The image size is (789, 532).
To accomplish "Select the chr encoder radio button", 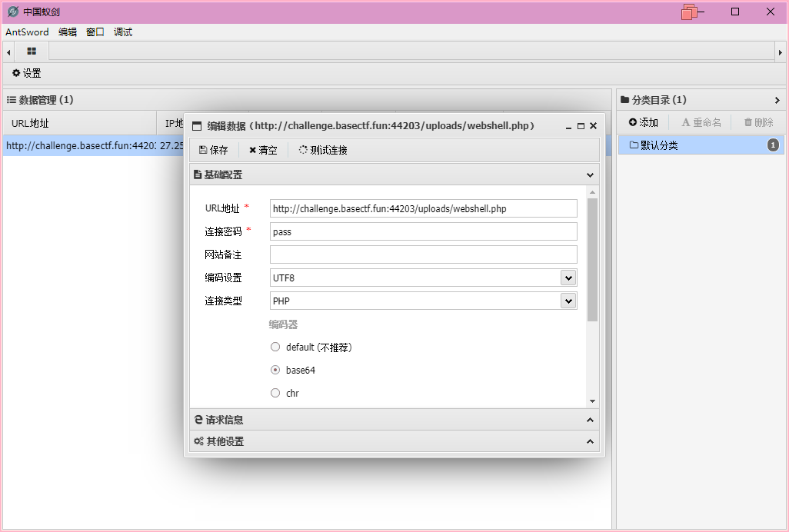I will pos(275,393).
